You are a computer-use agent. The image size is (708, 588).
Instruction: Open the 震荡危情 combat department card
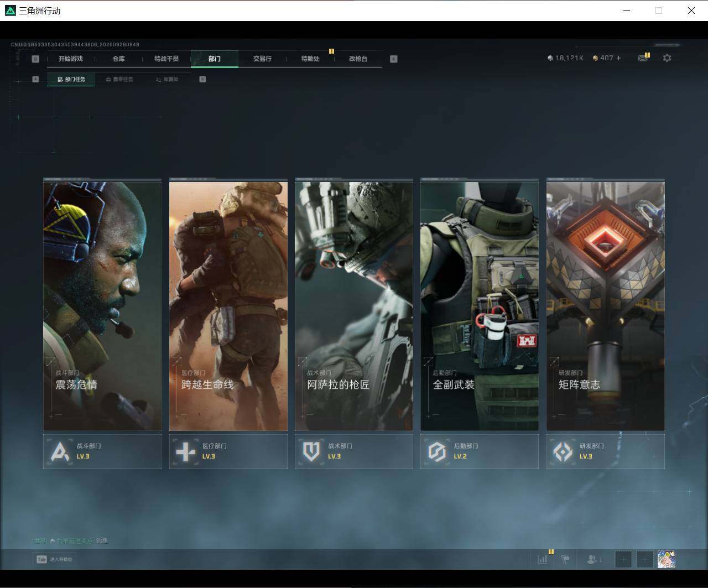tap(102, 304)
